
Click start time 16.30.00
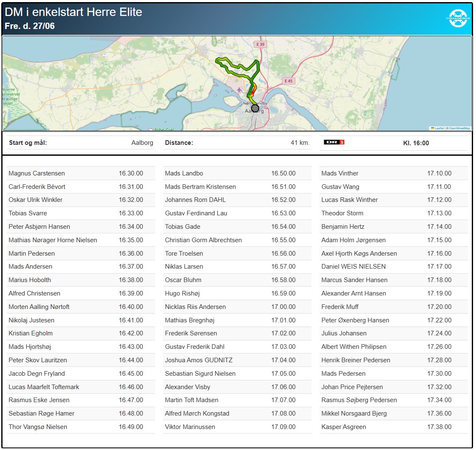[x=131, y=173]
